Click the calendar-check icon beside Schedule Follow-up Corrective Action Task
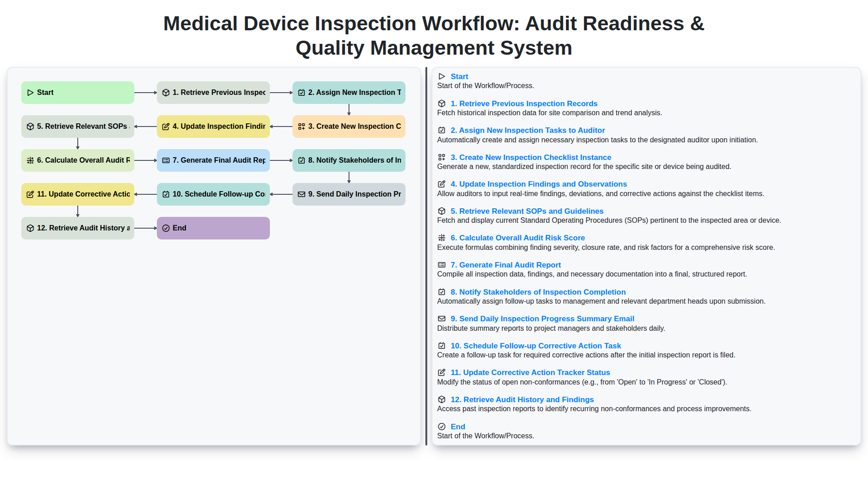Viewport: 868px width, 488px height. coord(442,346)
